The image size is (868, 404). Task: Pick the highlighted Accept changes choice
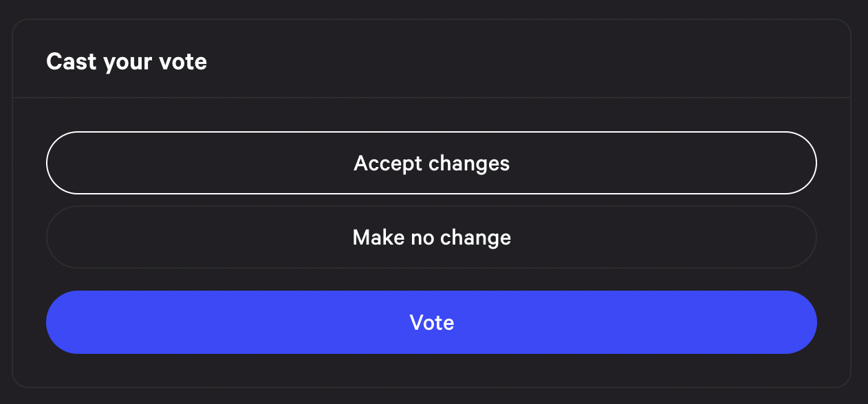(431, 163)
